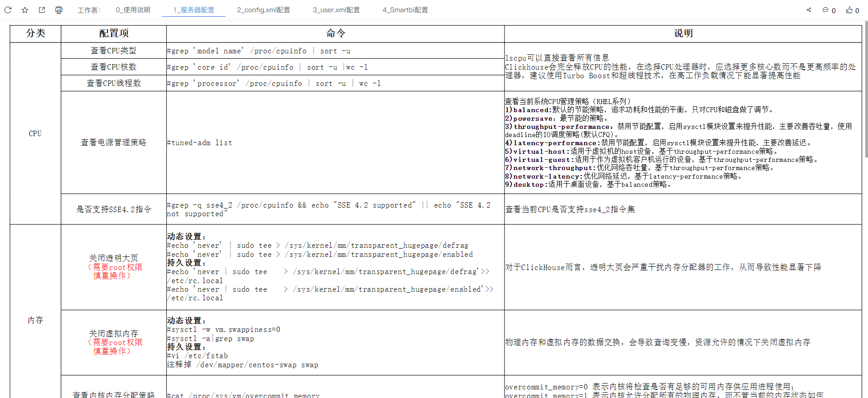Select the 是否支持SSE4.2指令 cell
Screen dimensions: 868x398
[114, 209]
